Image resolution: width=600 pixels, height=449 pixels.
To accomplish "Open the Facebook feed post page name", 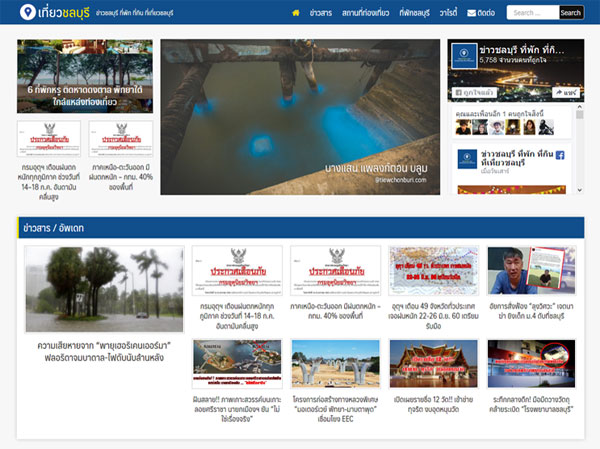I will (517, 158).
